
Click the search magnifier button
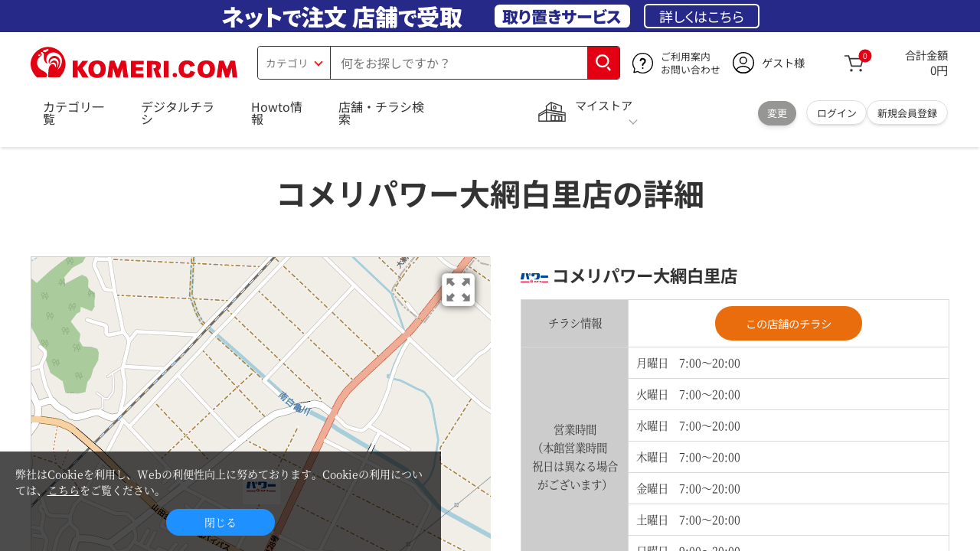pyautogui.click(x=603, y=63)
